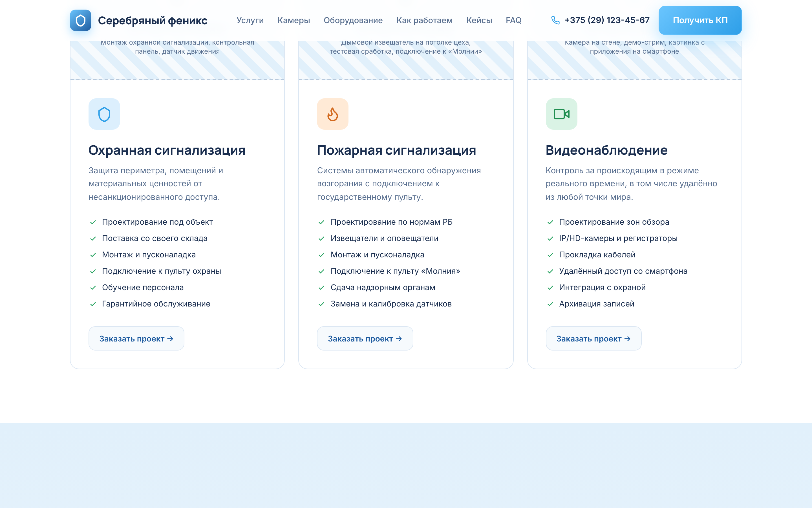The width and height of the screenshot is (812, 508).
Task: Order a project under Охранная сигнализация
Action: click(x=136, y=338)
